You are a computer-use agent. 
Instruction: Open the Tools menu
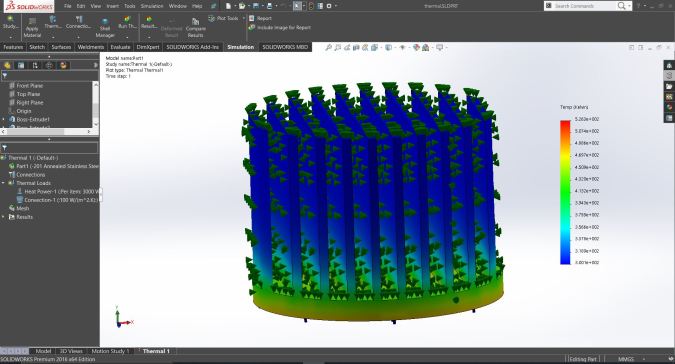click(x=130, y=6)
